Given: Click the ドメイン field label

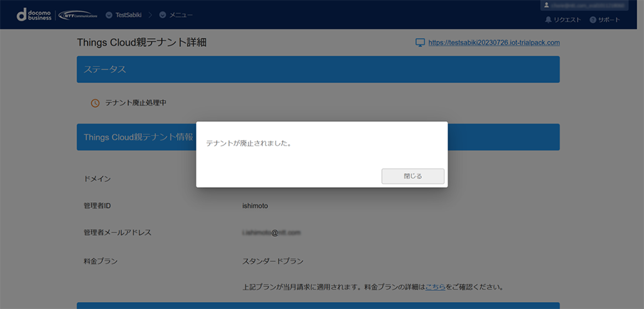Looking at the screenshot, I should (97, 178).
